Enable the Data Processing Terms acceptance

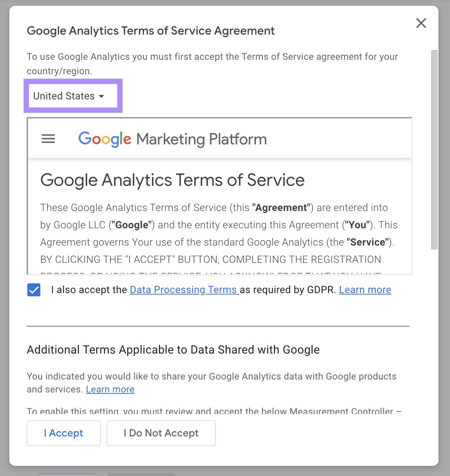[x=33, y=290]
